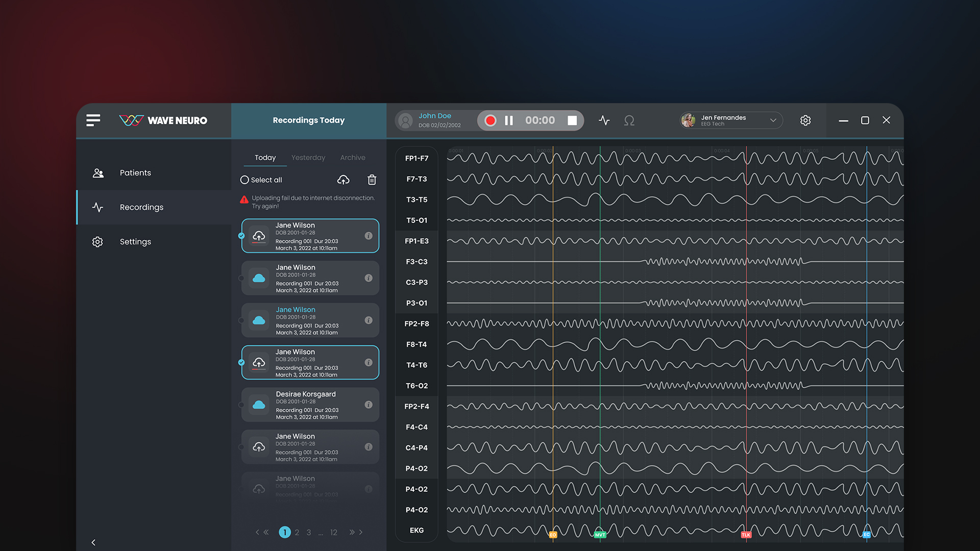Image resolution: width=980 pixels, height=551 pixels.
Task: Go to the previous page with single-left arrow
Action: (257, 532)
